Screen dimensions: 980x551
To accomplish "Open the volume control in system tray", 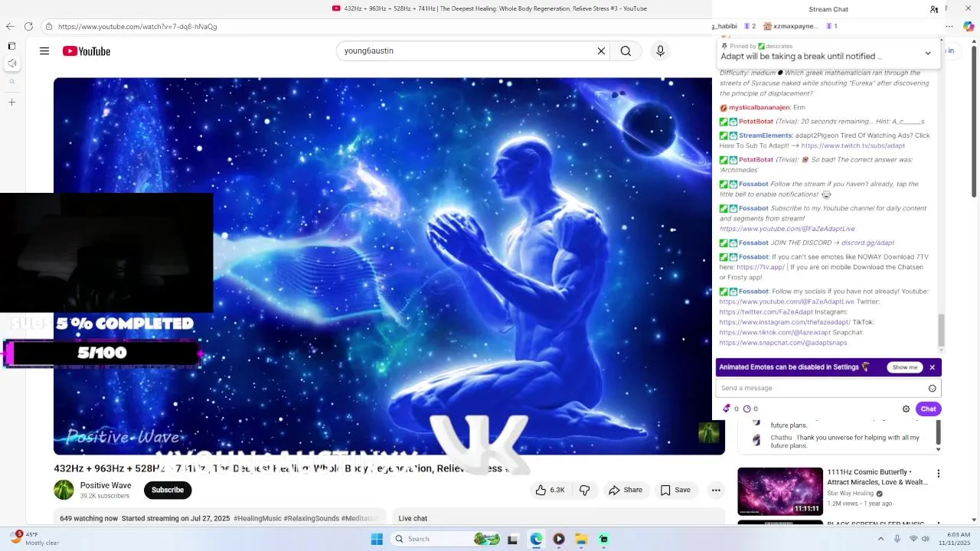I will coord(927,539).
